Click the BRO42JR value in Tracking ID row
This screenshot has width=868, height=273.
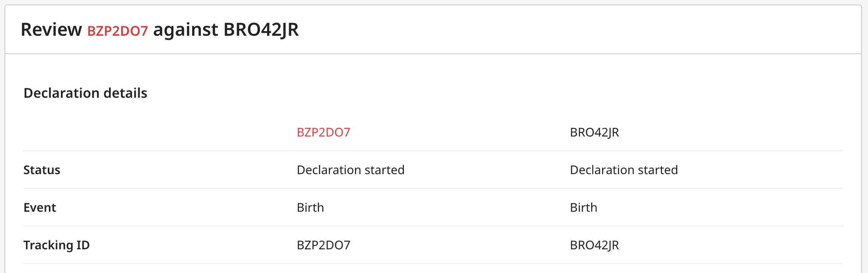click(x=594, y=245)
